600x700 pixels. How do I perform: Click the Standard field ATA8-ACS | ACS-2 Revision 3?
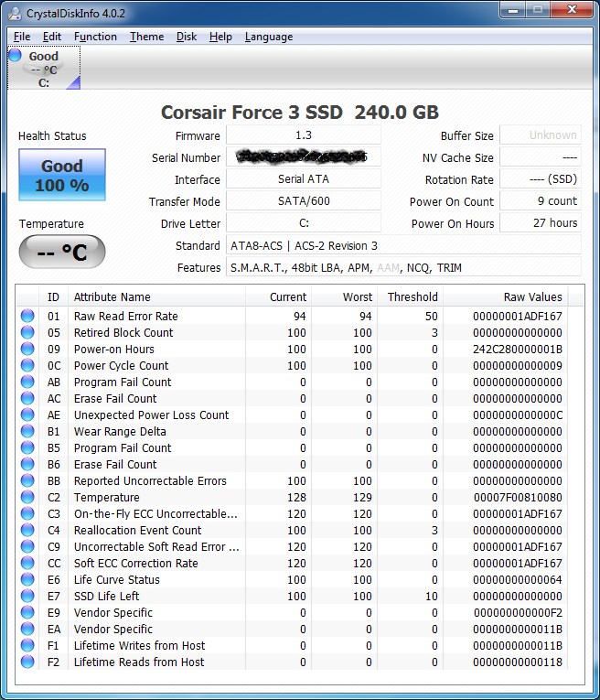(403, 245)
